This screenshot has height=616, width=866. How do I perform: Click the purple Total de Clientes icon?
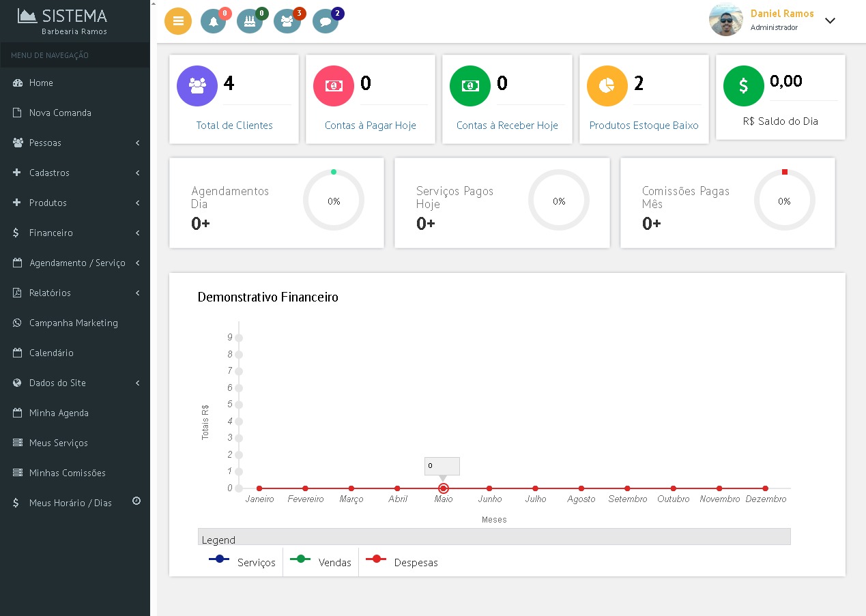tap(197, 86)
